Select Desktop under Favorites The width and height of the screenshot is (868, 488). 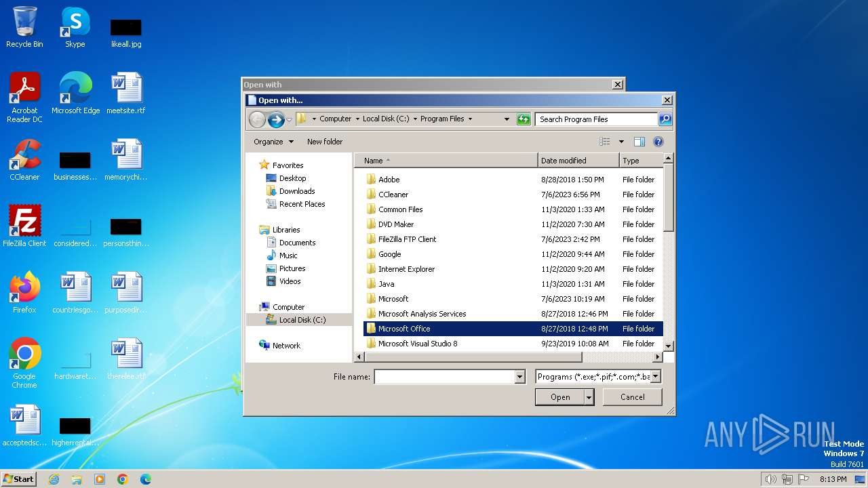click(x=292, y=178)
